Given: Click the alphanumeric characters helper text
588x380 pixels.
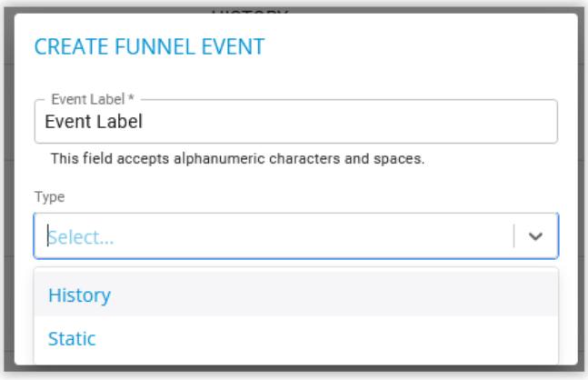Looking at the screenshot, I should (x=237, y=159).
